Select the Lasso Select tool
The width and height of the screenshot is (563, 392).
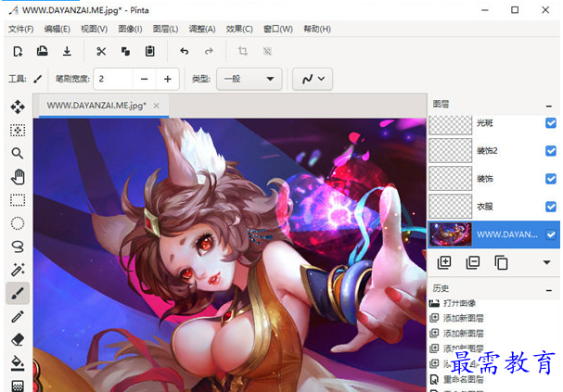18,247
